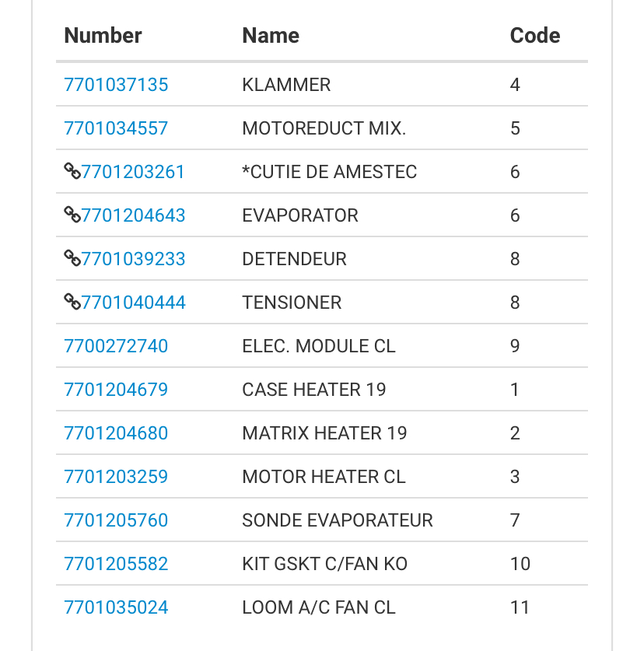This screenshot has height=651, width=644.
Task: Select part number 7701205760
Action: coord(116,520)
